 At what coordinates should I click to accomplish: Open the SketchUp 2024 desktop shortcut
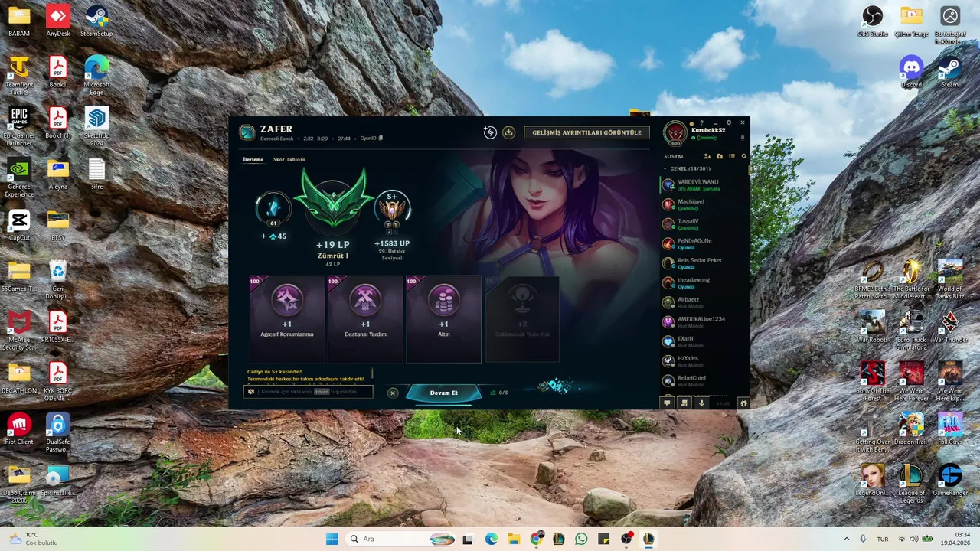tap(96, 127)
